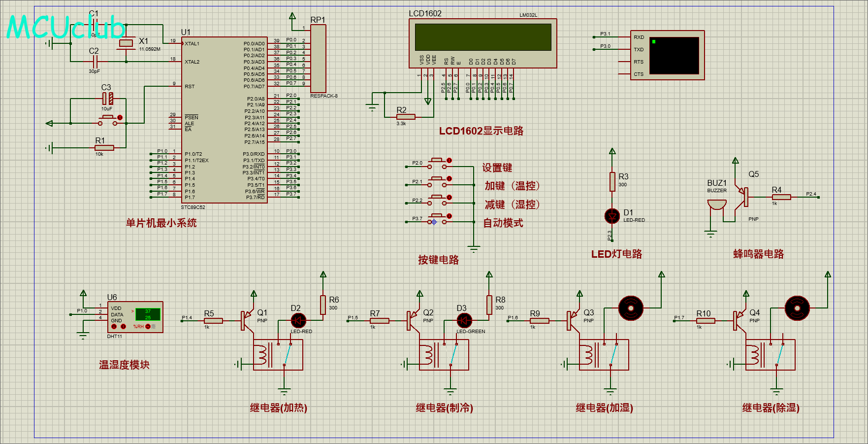
Task: Toggle the latch on the P2.0 settings push button
Action: (x=449, y=161)
